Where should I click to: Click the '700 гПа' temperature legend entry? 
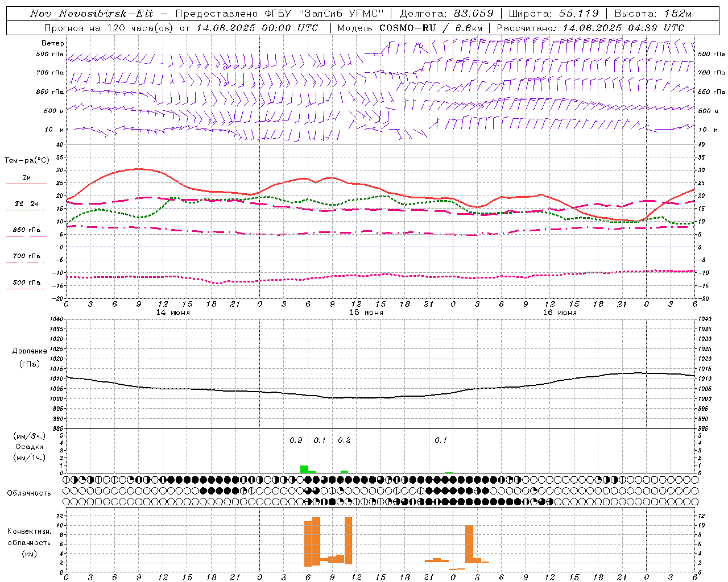[27, 256]
